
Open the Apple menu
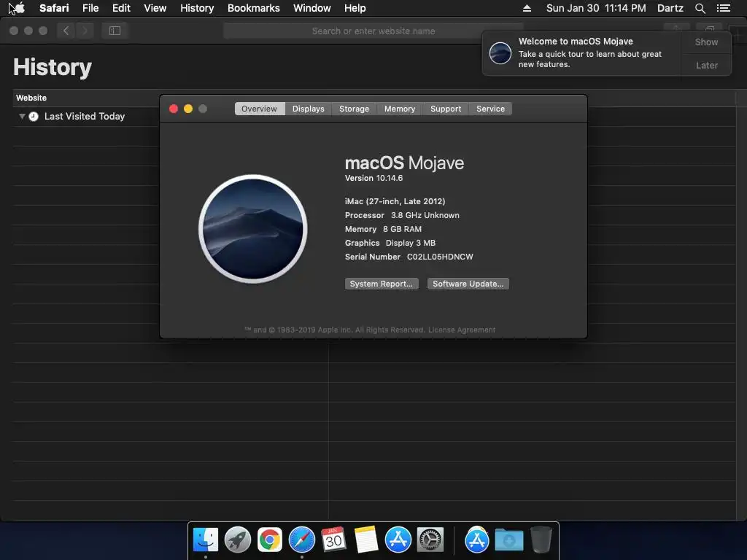click(20, 8)
